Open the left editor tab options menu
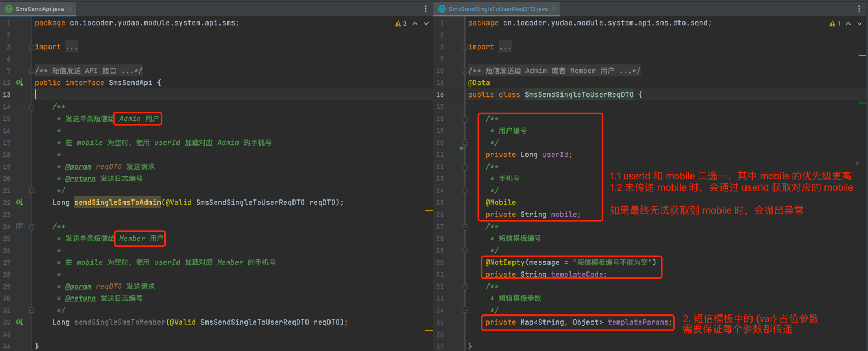 coord(426,9)
